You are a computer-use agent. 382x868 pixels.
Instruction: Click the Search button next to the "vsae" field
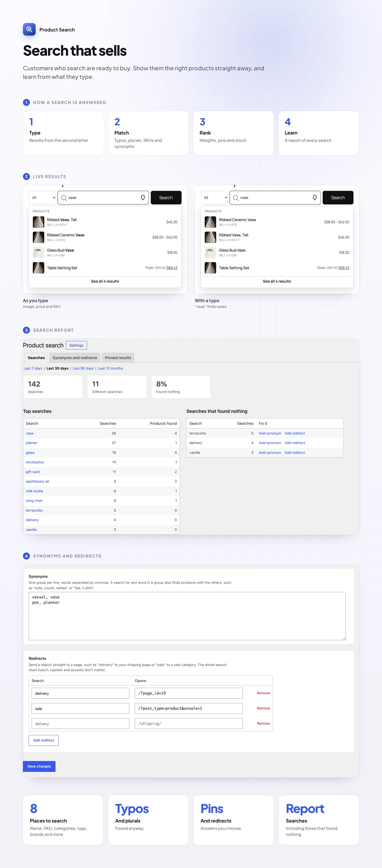click(x=338, y=198)
